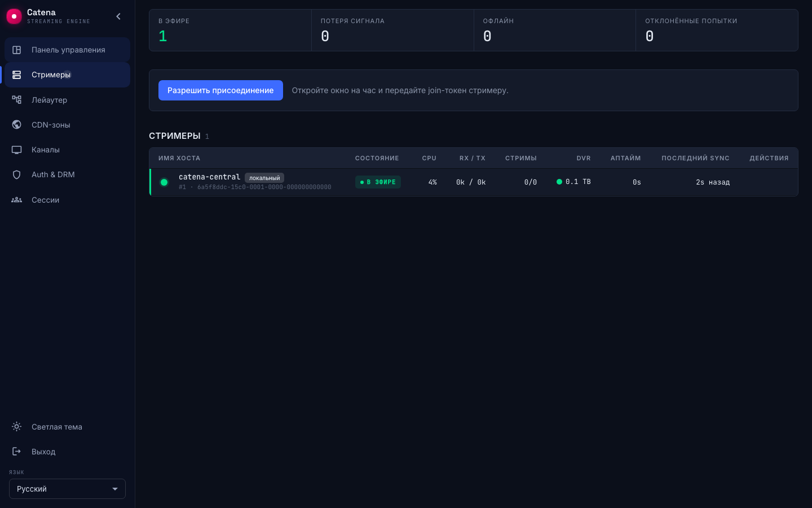Open the Лейаутер layout icon
Screen dimensions: 812x508
(x=17, y=100)
